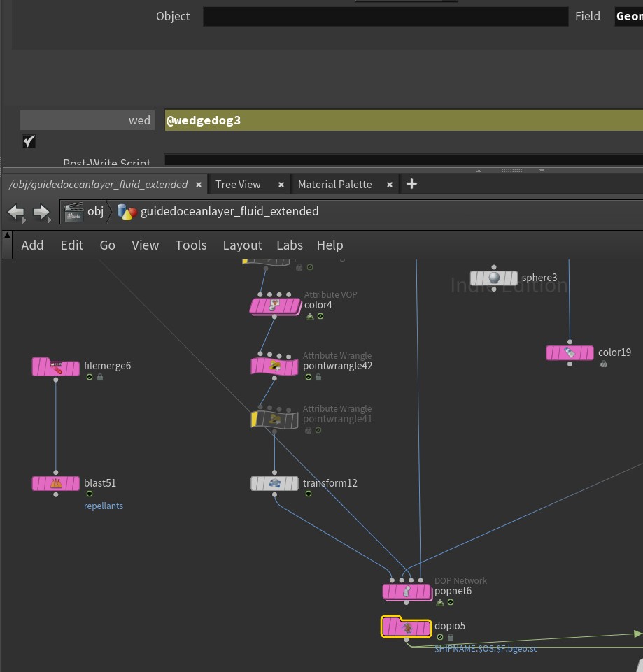Toggle the yellow bypass flag on pointwrangle41

point(254,419)
